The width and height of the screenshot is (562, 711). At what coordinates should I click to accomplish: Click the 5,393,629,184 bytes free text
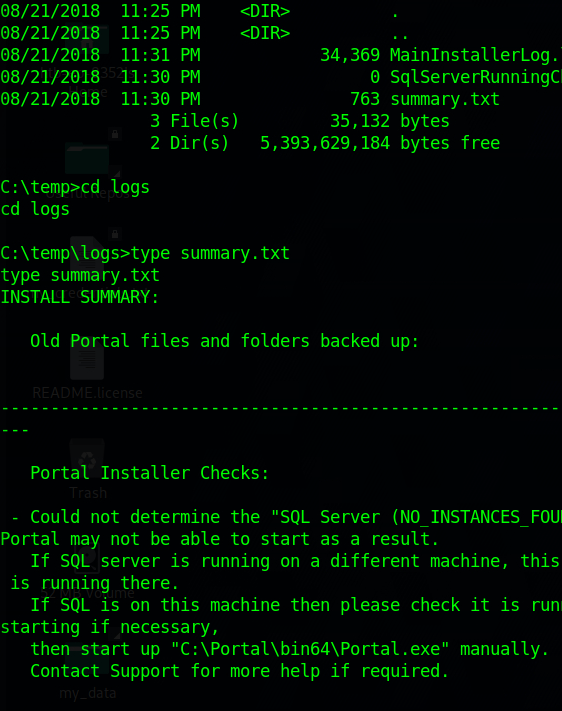click(380, 143)
